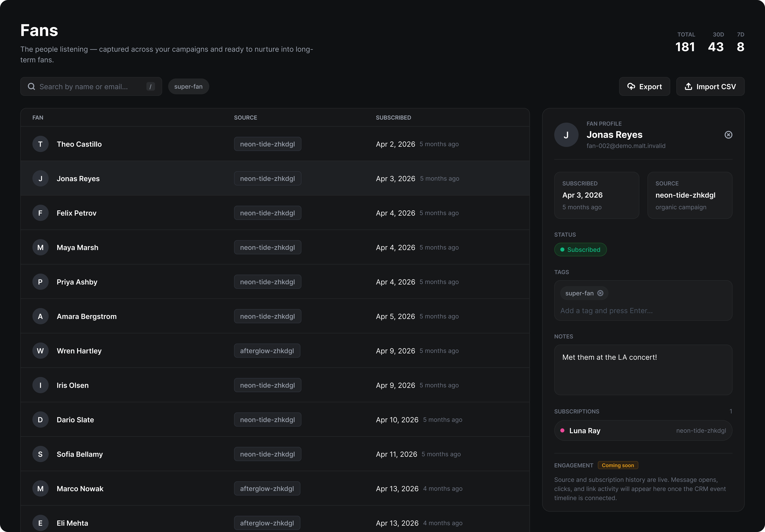This screenshot has height=532, width=765.
Task: Click Sofia Bellamy's Apr 11, 2026 date
Action: [396, 454]
